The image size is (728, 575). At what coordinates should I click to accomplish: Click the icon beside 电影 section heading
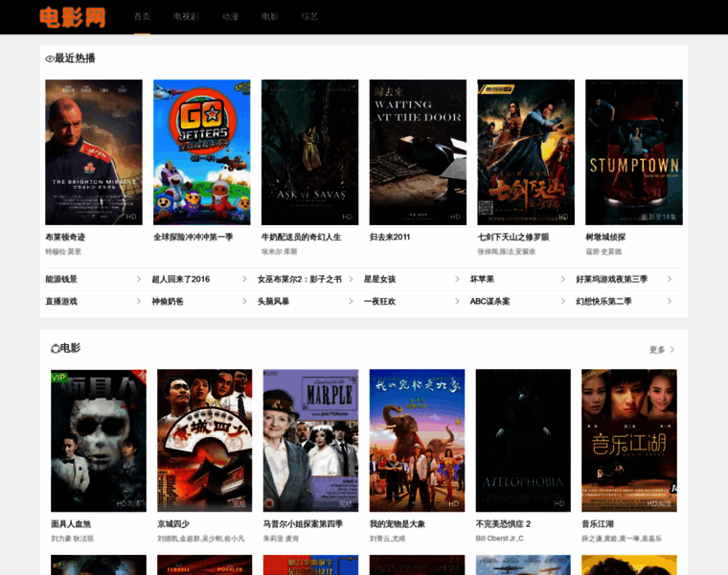(56, 348)
